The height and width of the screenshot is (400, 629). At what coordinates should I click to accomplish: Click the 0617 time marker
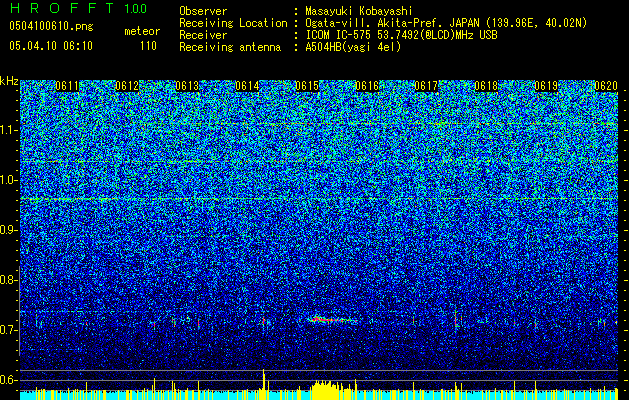point(426,86)
